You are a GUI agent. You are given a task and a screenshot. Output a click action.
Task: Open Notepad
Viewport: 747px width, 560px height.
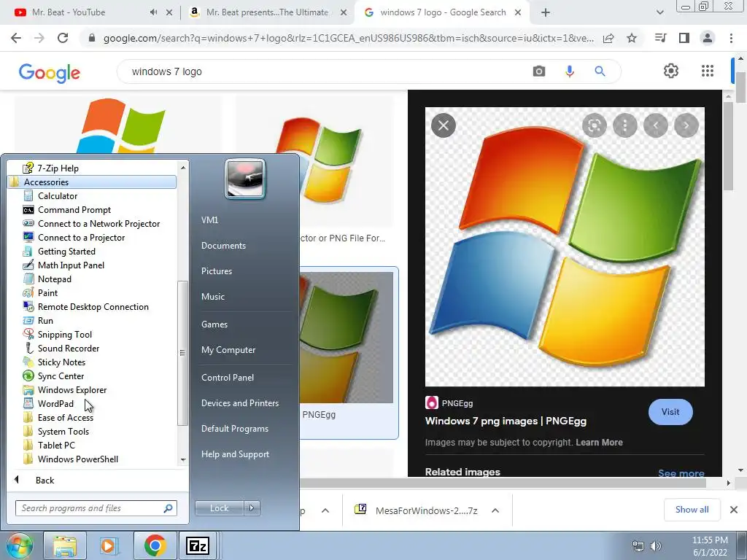point(54,279)
